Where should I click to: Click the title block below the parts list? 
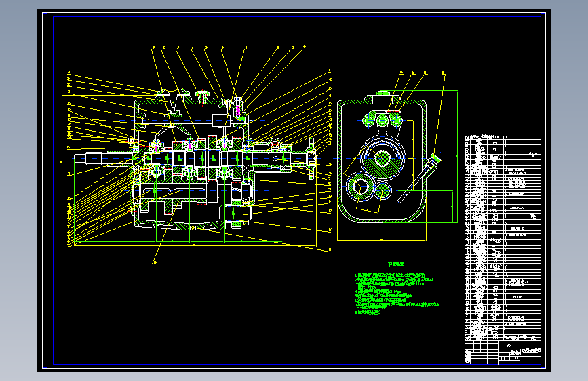(503, 352)
